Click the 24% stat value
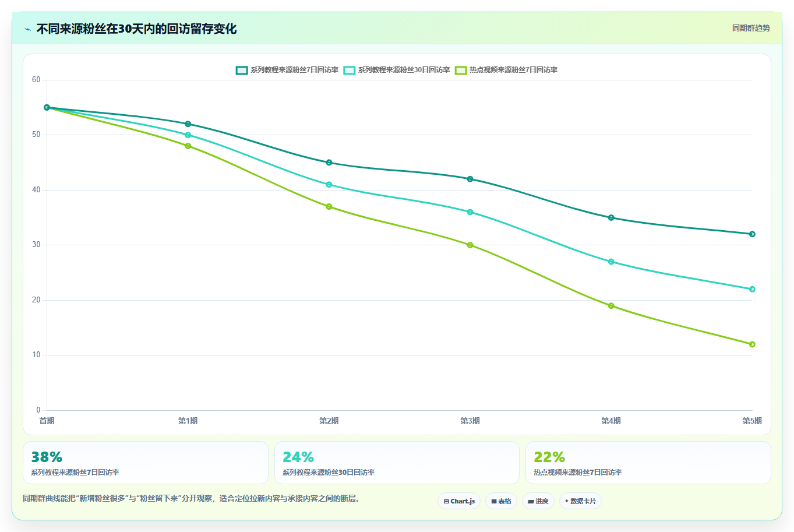Viewport: 794px width, 532px height. [x=298, y=457]
